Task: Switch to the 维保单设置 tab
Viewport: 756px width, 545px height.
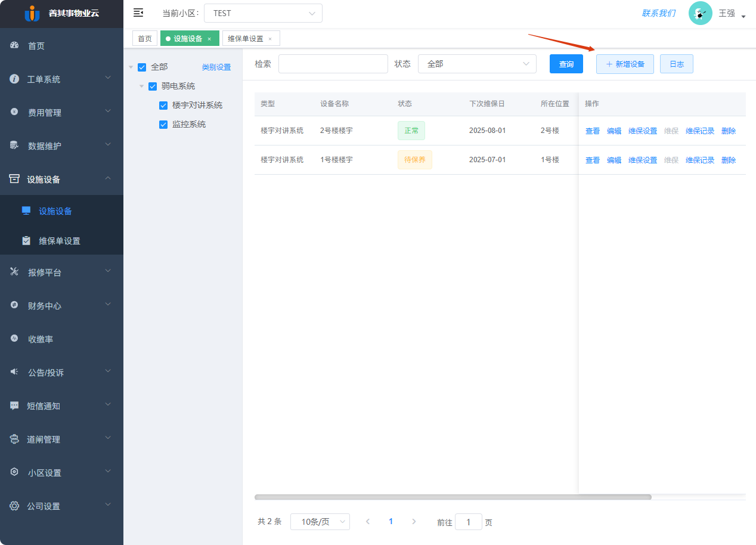Action: tap(246, 38)
